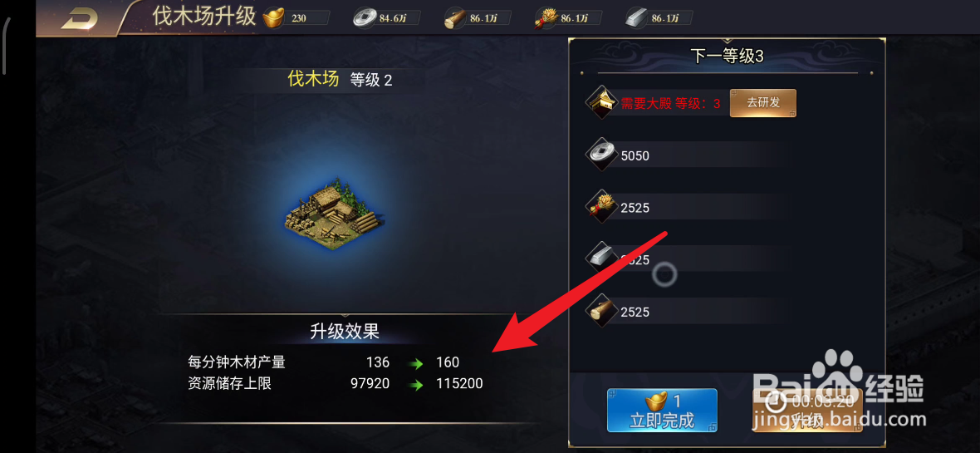Click the 升级 upgrade timer button

pyautogui.click(x=807, y=411)
